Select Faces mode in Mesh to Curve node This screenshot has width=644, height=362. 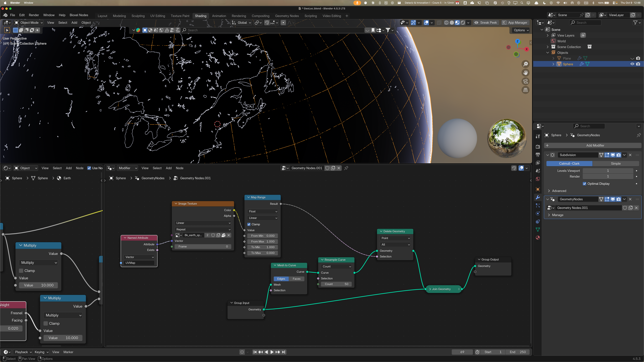point(297,279)
